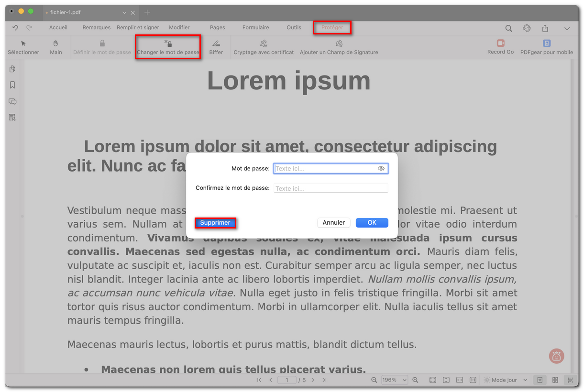Switch to the Protéger tab

[x=332, y=28]
